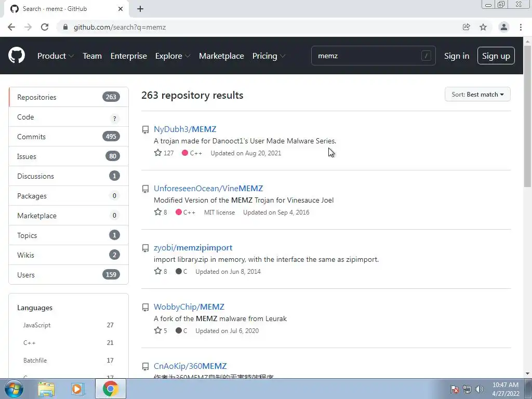Select the Issues filter with 80 results
The height and width of the screenshot is (399, 532).
pos(69,156)
